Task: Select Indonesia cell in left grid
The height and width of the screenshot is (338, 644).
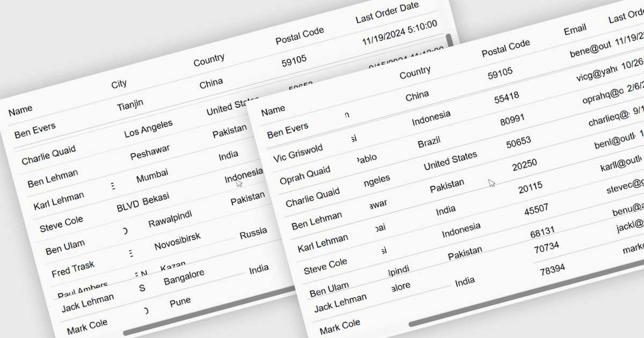Action: pos(244,175)
